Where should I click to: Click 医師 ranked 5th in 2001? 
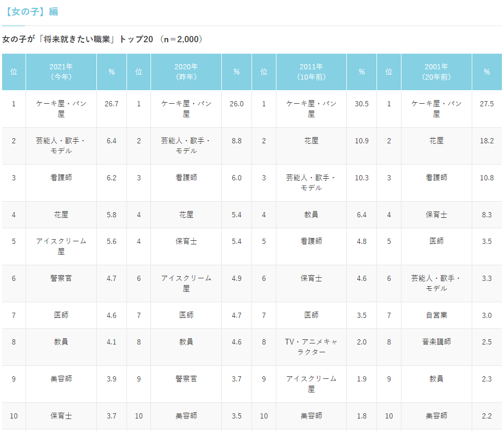coord(436,241)
